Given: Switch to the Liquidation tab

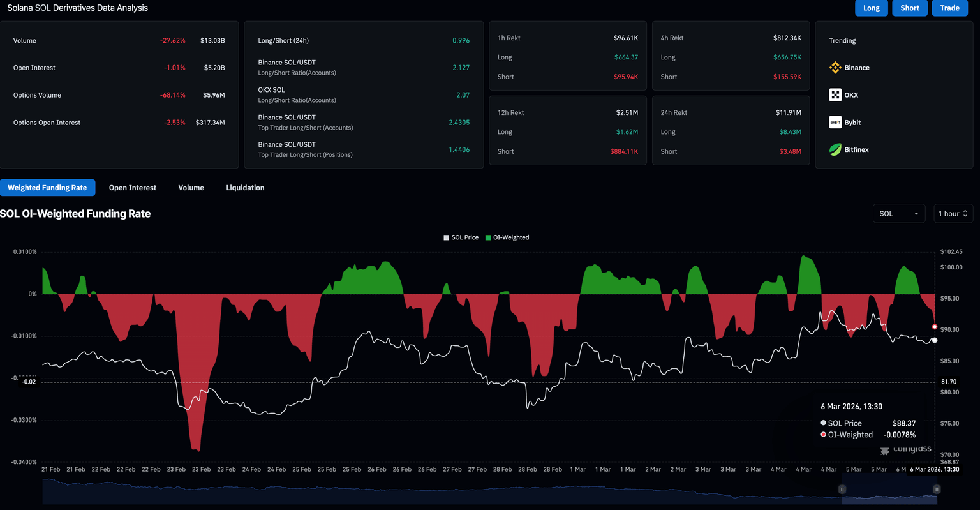Looking at the screenshot, I should pyautogui.click(x=245, y=188).
